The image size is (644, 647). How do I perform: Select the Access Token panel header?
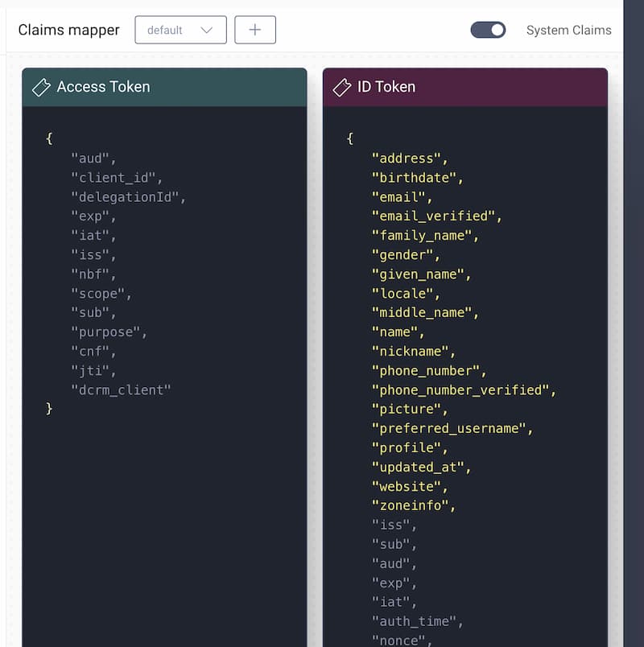click(164, 87)
